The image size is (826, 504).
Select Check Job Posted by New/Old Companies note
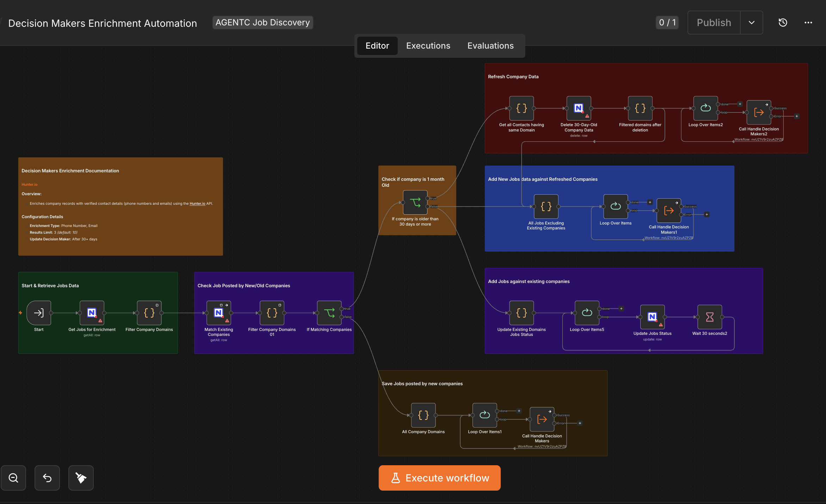(244, 285)
